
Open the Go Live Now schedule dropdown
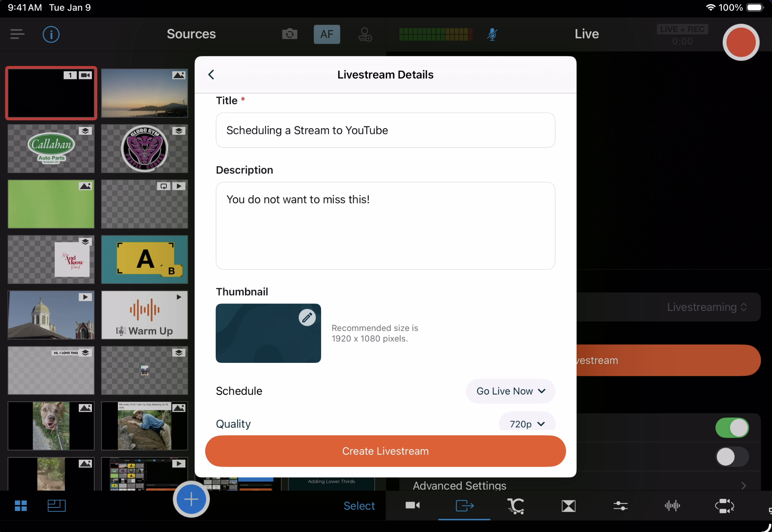tap(510, 391)
